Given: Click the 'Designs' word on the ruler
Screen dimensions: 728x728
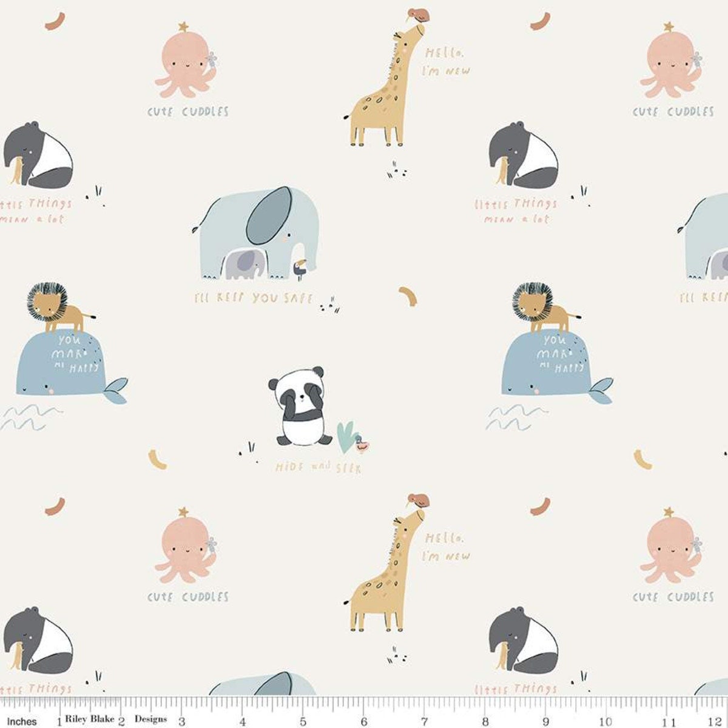Looking at the screenshot, I should pos(150,719).
